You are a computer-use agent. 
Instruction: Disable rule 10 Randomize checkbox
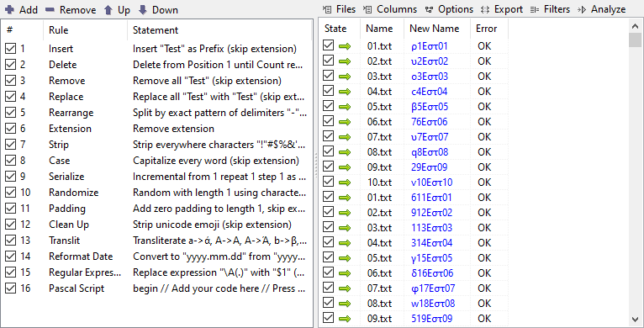(x=10, y=193)
